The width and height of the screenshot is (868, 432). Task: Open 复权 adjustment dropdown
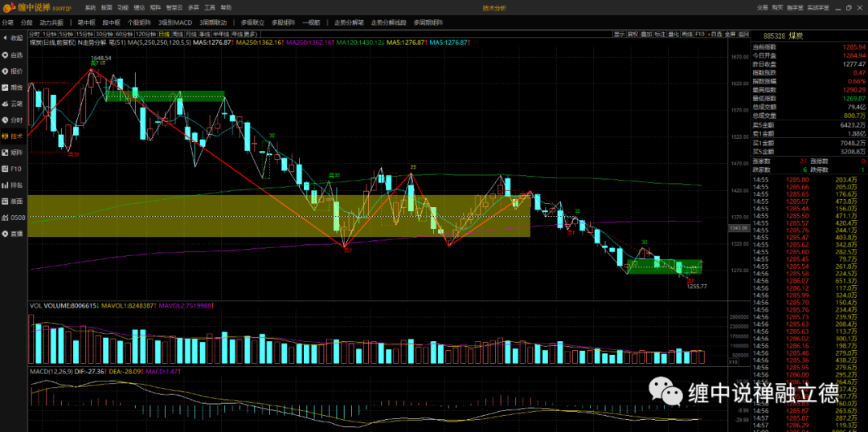[633, 35]
